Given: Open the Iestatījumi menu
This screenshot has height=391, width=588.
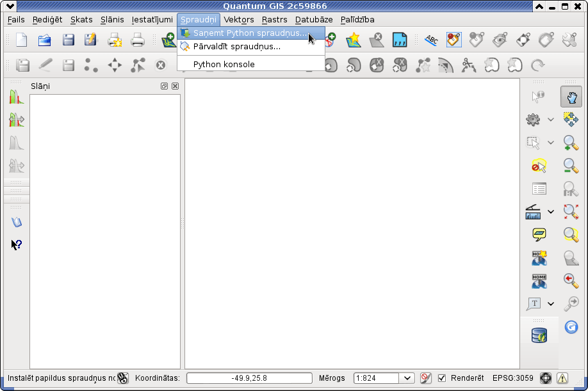Looking at the screenshot, I should [152, 19].
